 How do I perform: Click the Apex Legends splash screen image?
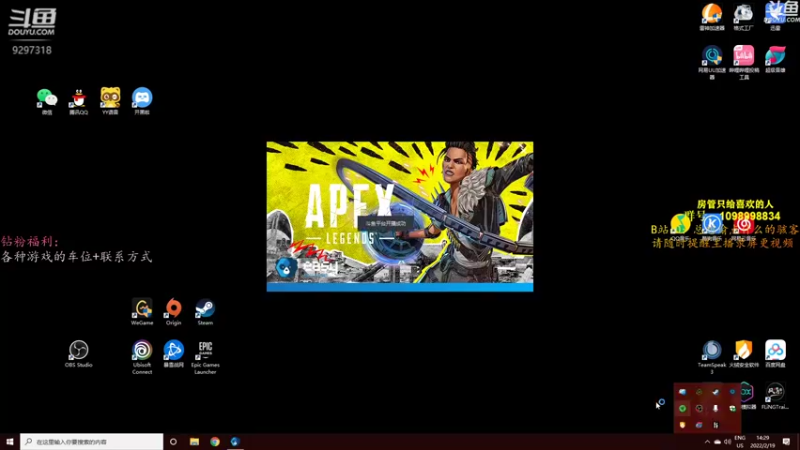coord(400,216)
